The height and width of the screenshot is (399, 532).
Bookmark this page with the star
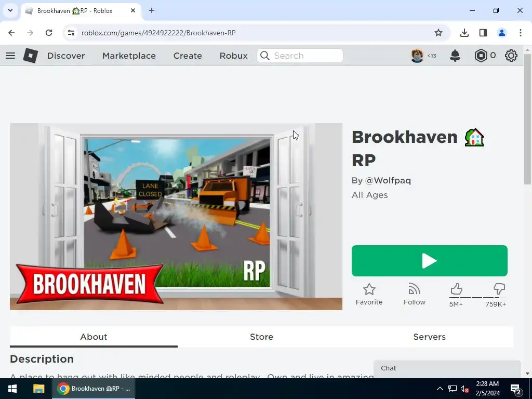pyautogui.click(x=438, y=33)
